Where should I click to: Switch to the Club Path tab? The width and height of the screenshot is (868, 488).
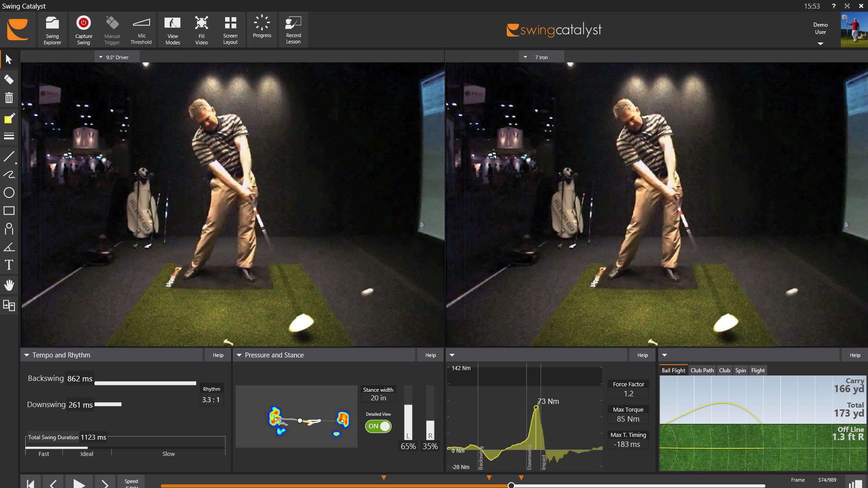click(702, 371)
